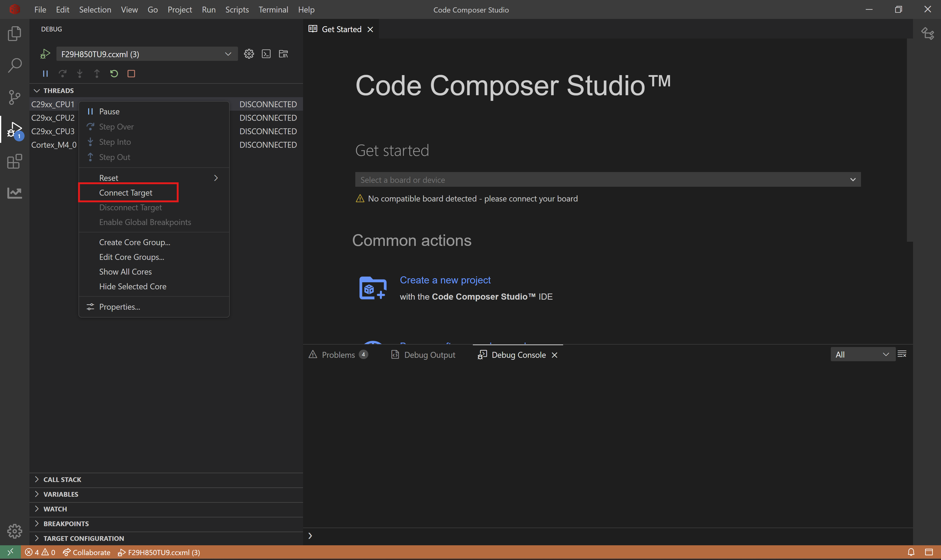
Task: Click Create a new project link
Action: click(445, 279)
